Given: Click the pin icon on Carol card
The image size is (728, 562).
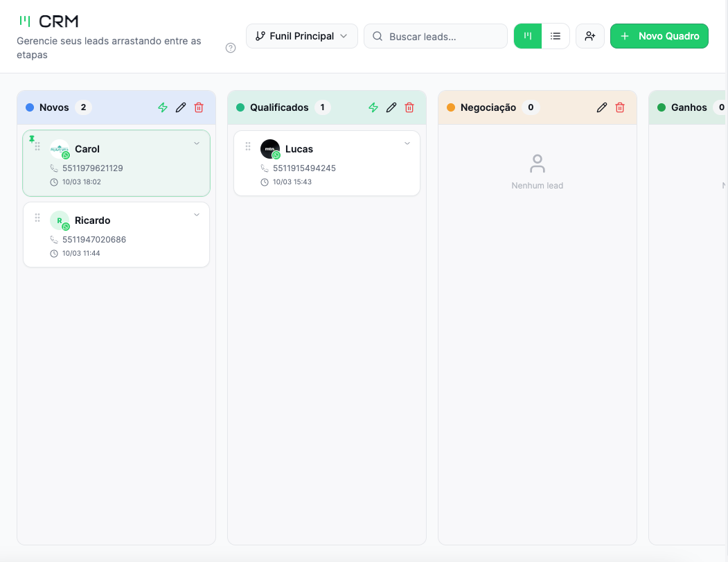Looking at the screenshot, I should coord(32,139).
